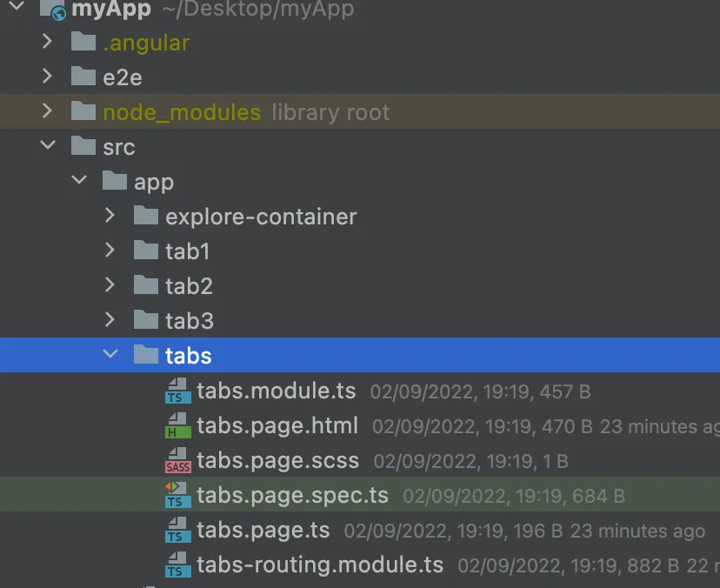Open the tabs.page.spec.ts file
Screen dimensions: 720x588
click(x=292, y=496)
